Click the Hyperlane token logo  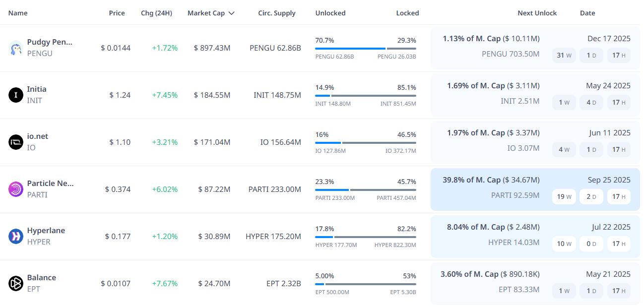[x=16, y=236]
